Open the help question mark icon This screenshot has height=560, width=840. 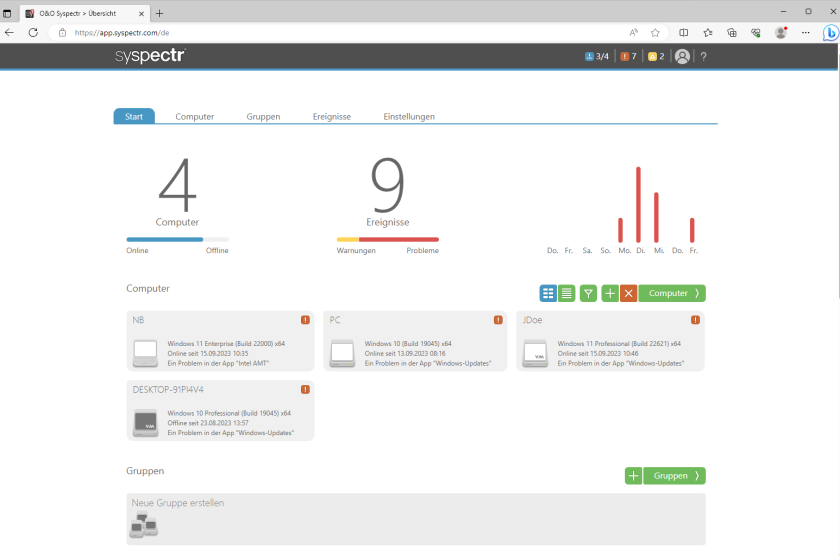[x=703, y=56]
